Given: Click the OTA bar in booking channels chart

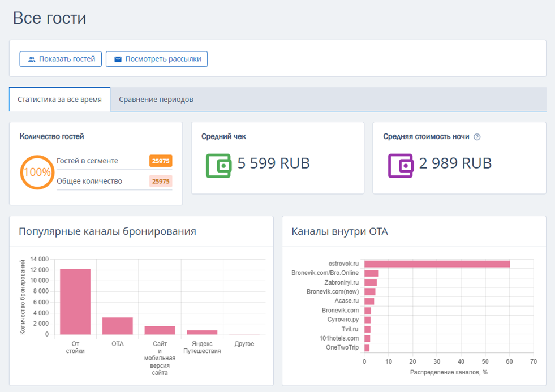Looking at the screenshot, I should 118,326.
